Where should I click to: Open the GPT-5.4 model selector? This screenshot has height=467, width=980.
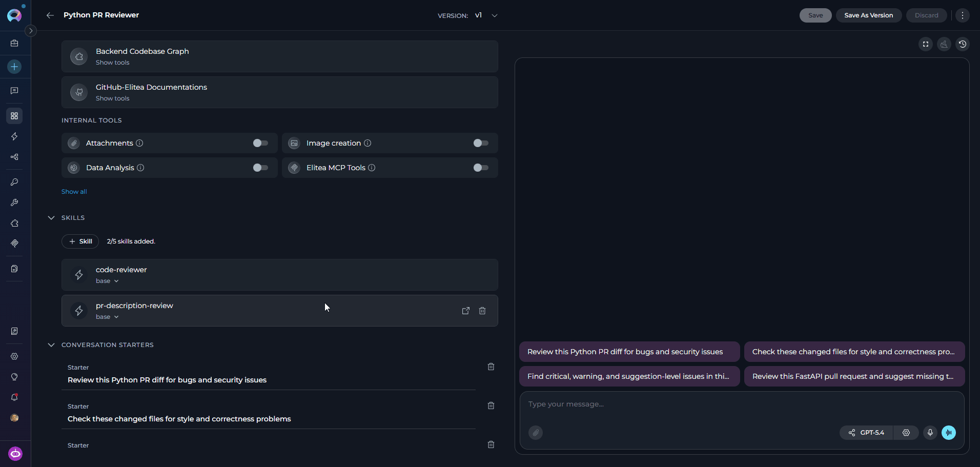point(866,433)
